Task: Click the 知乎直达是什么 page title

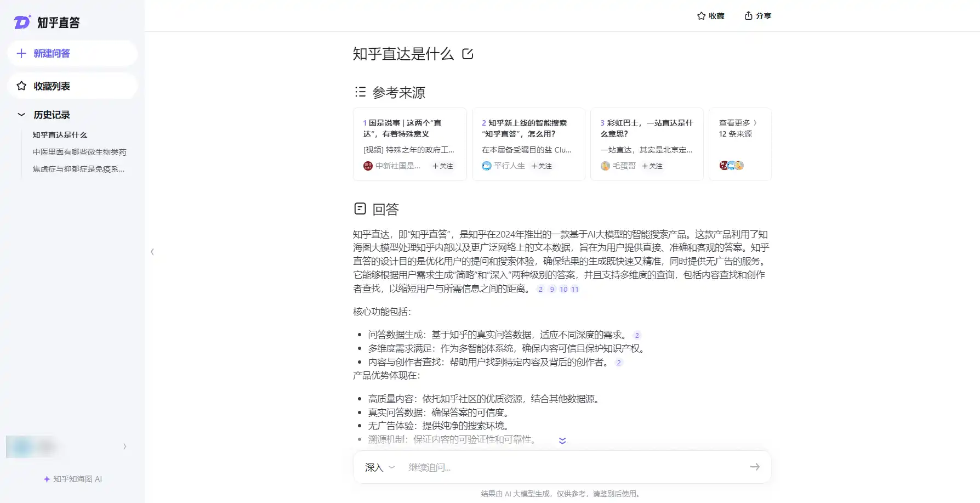Action: (403, 54)
